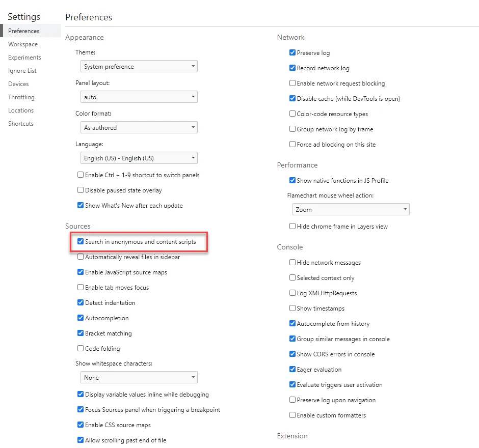
Task: Open the Color format dropdown
Action: pos(139,128)
